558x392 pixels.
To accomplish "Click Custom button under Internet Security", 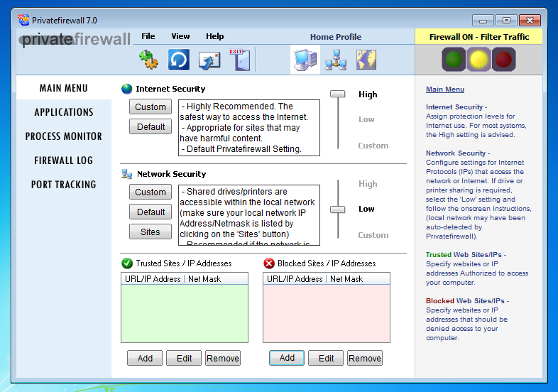I will coord(151,107).
